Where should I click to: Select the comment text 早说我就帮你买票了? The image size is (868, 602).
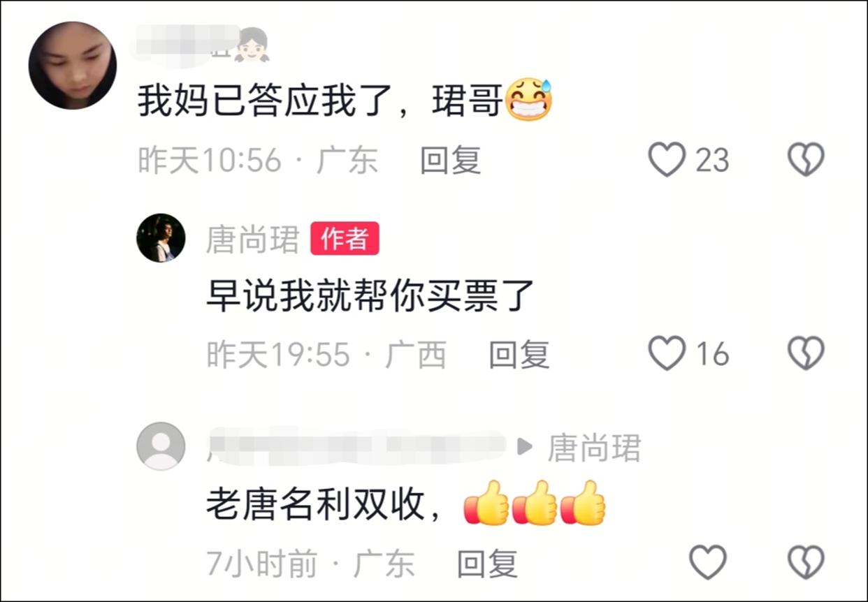[370, 296]
